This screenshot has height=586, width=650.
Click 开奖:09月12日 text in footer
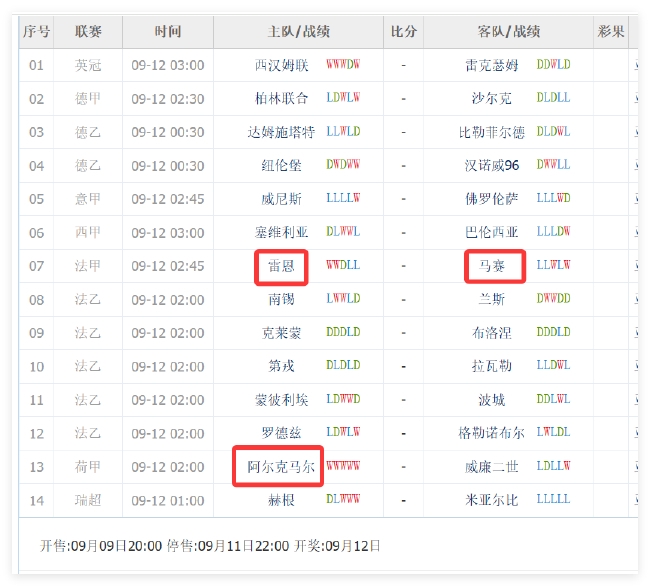point(337,546)
